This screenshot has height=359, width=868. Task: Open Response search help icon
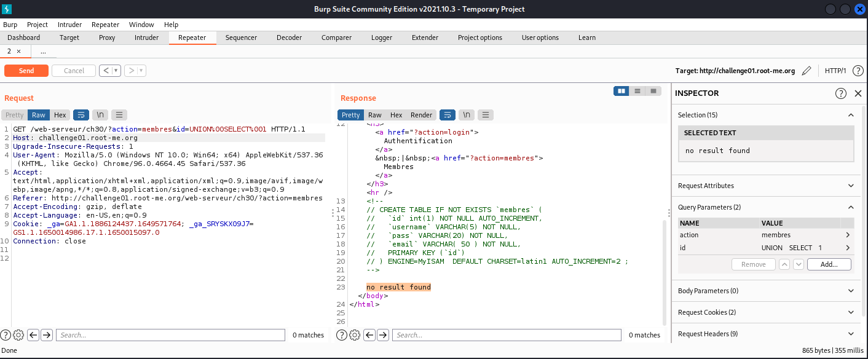click(x=342, y=335)
